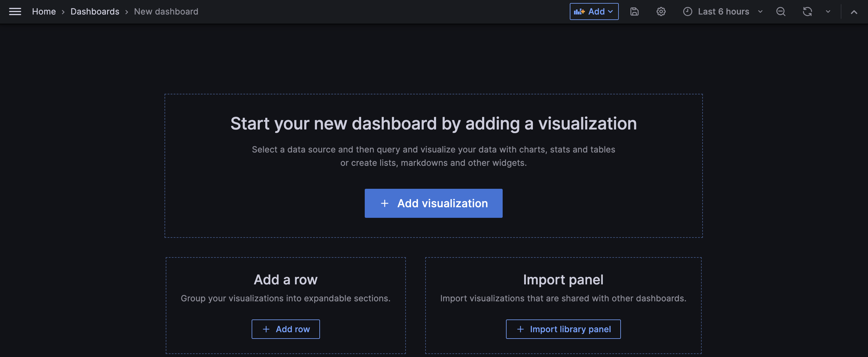The image size is (868, 357).
Task: Select the New dashboard breadcrumb title
Action: (x=166, y=11)
